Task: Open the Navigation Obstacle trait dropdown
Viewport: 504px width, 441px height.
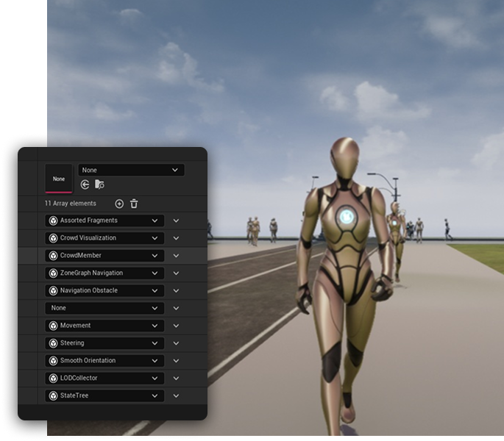Action: coord(104,290)
